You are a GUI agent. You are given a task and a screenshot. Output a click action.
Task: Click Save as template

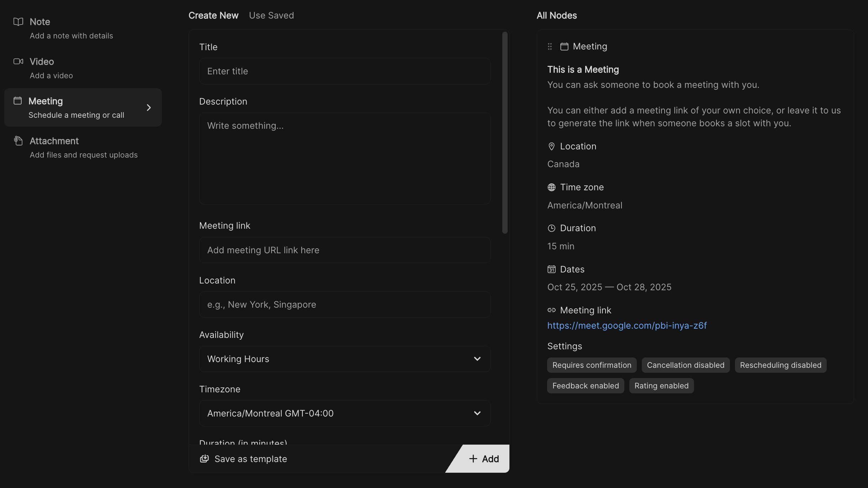pos(244,459)
